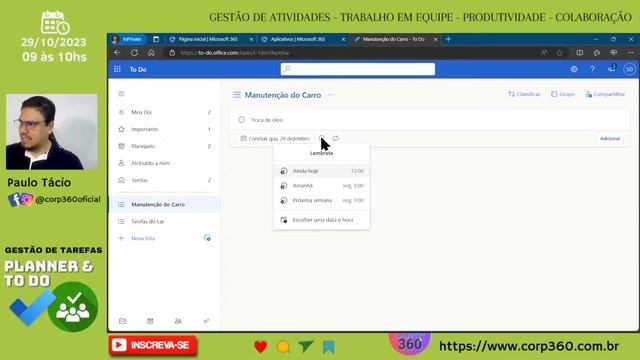Image resolution: width=640 pixels, height=360 pixels.
Task: Create a new group icon beside Nova lista
Action: coord(207,238)
